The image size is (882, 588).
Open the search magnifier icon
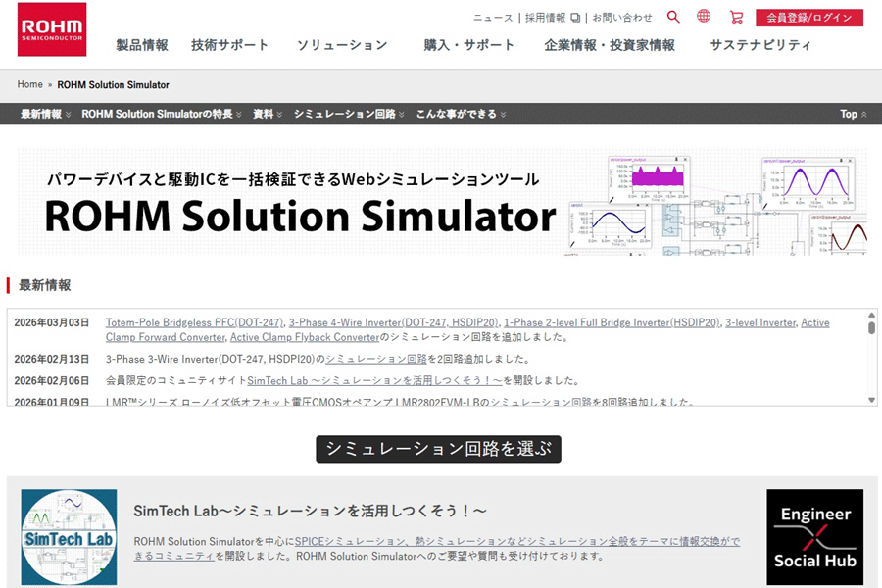(673, 17)
